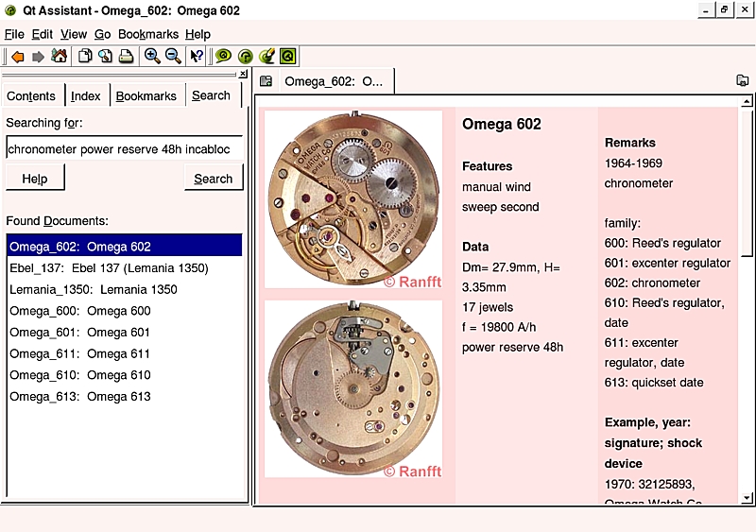
Task: Click the Print icon
Action: (x=126, y=57)
